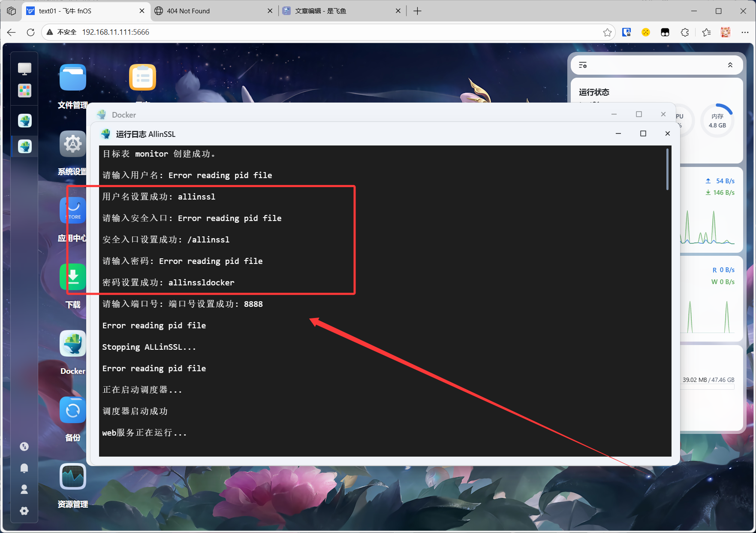Open the Download desktop app

73,277
